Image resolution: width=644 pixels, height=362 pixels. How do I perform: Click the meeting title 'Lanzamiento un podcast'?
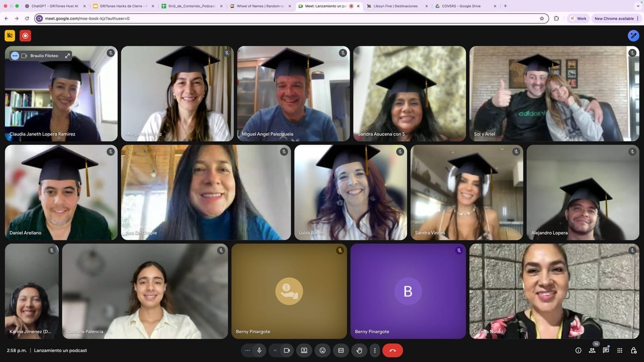(x=61, y=350)
